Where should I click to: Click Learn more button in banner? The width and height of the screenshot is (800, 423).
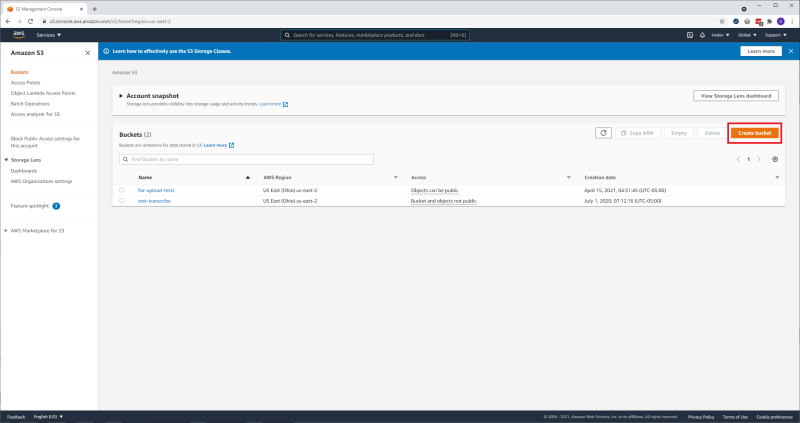761,51
